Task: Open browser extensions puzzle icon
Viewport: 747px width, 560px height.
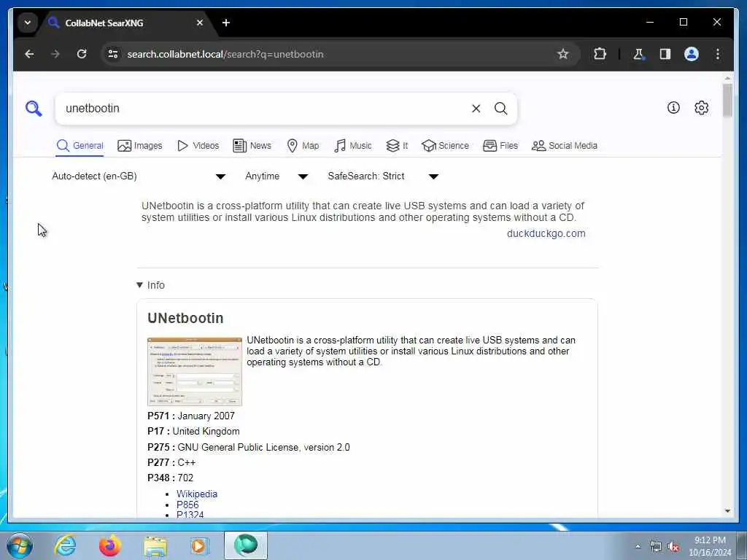Action: [600, 54]
